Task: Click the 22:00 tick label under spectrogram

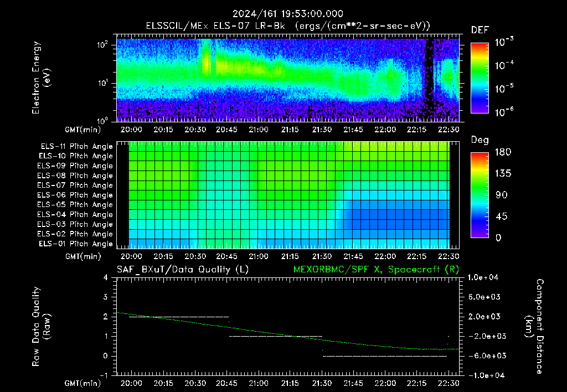Action: (x=385, y=130)
